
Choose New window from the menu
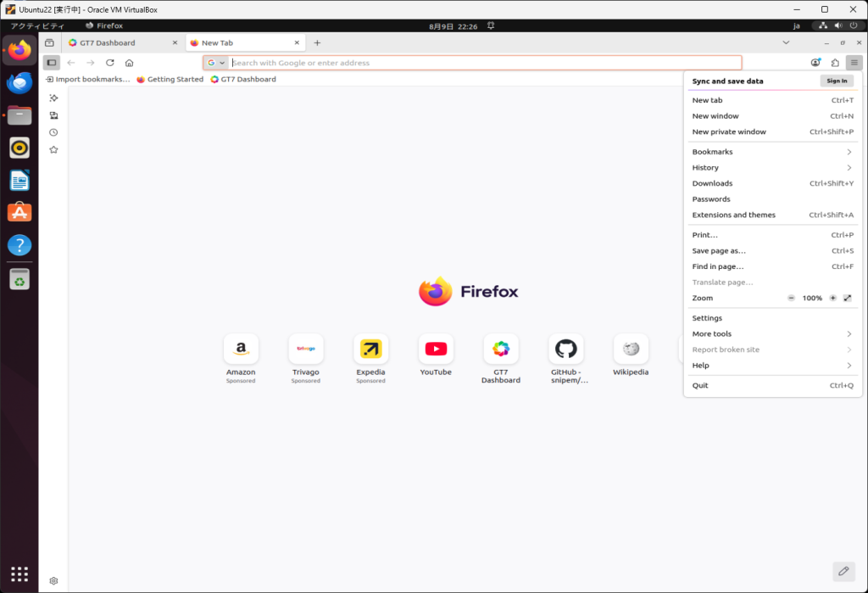point(773,116)
